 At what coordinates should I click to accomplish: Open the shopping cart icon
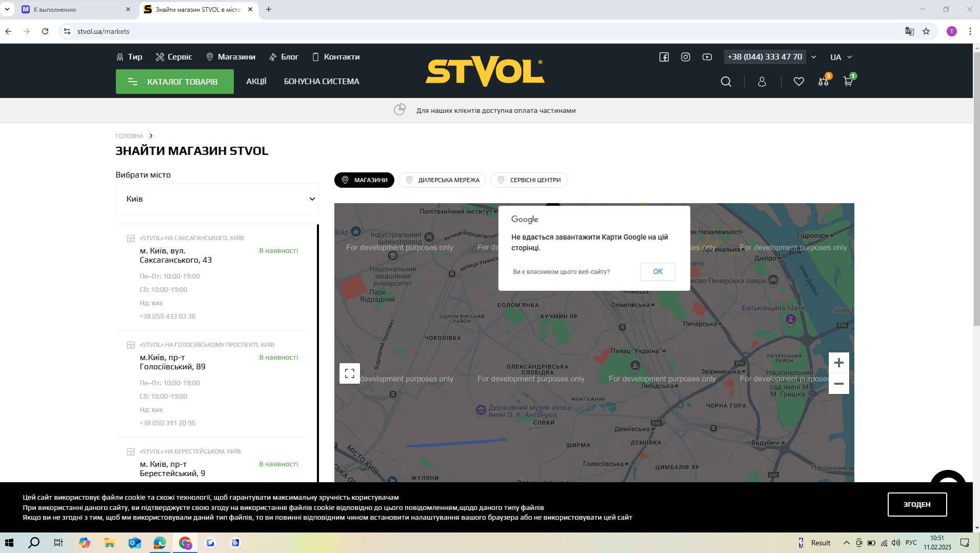tap(848, 81)
